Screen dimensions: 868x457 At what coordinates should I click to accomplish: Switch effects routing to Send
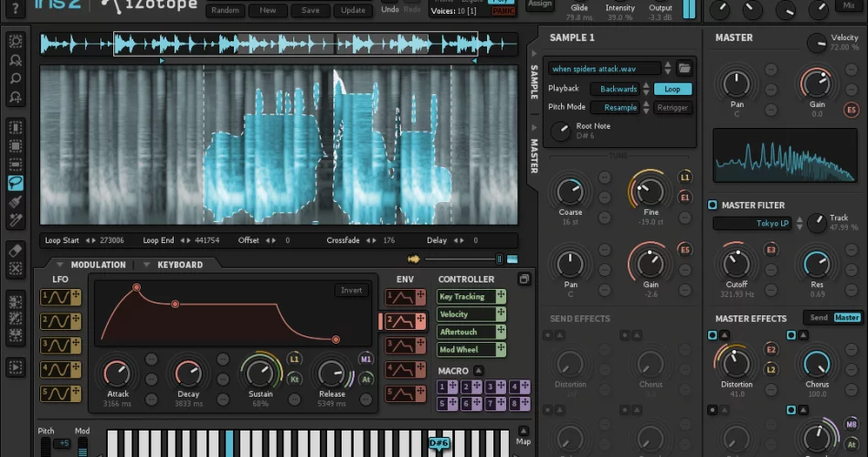coord(819,317)
